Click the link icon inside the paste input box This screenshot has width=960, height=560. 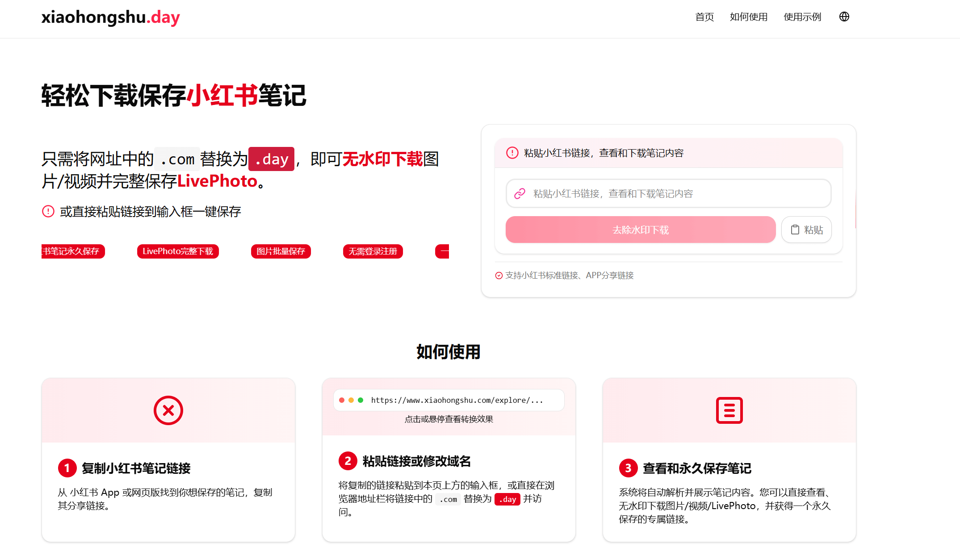520,193
